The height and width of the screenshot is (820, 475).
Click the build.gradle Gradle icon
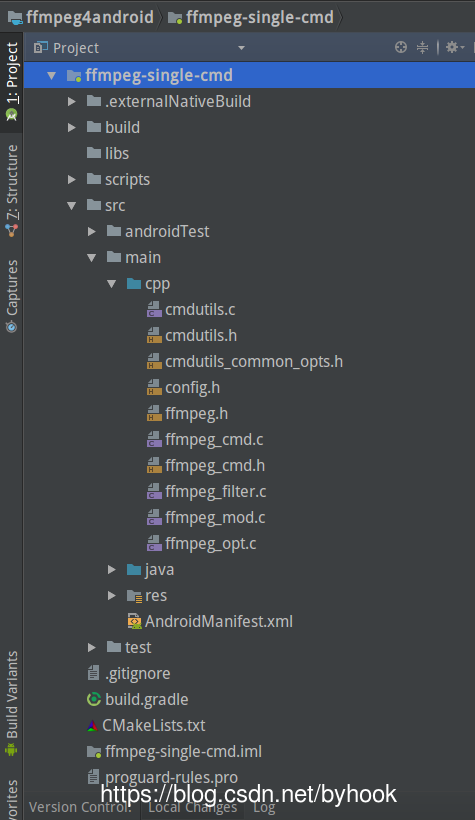(94, 699)
